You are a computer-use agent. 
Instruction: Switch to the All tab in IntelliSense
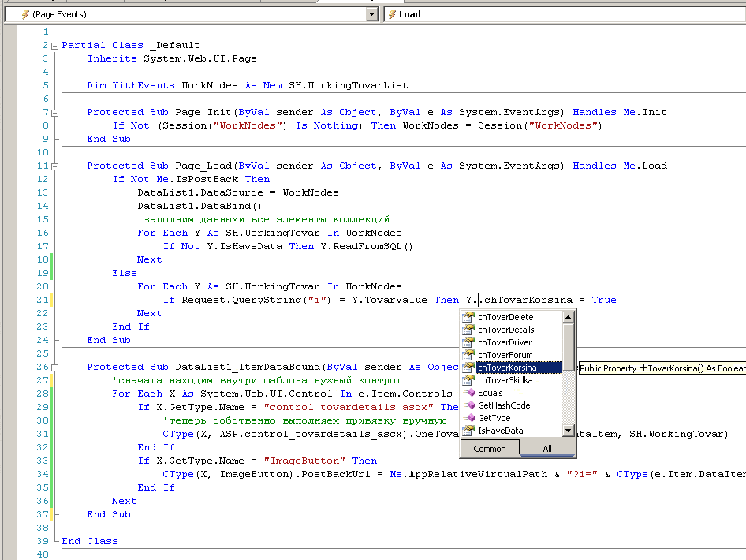[x=547, y=449]
